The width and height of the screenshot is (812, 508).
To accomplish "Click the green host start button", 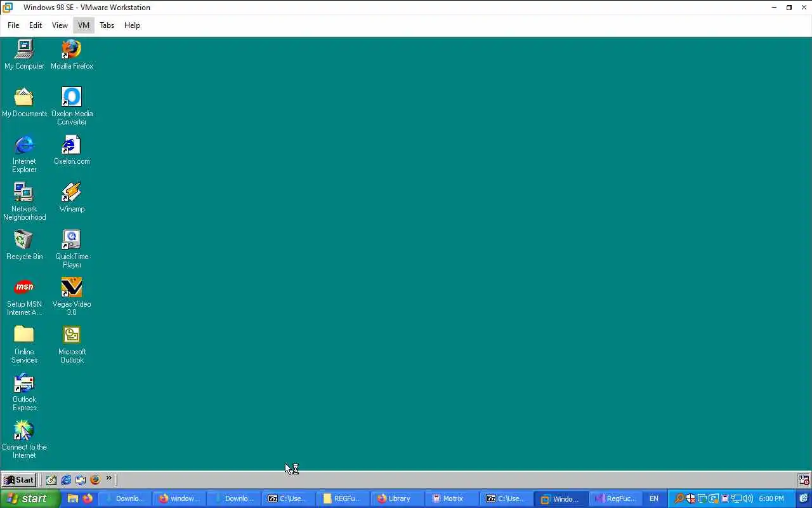I will coord(30,498).
